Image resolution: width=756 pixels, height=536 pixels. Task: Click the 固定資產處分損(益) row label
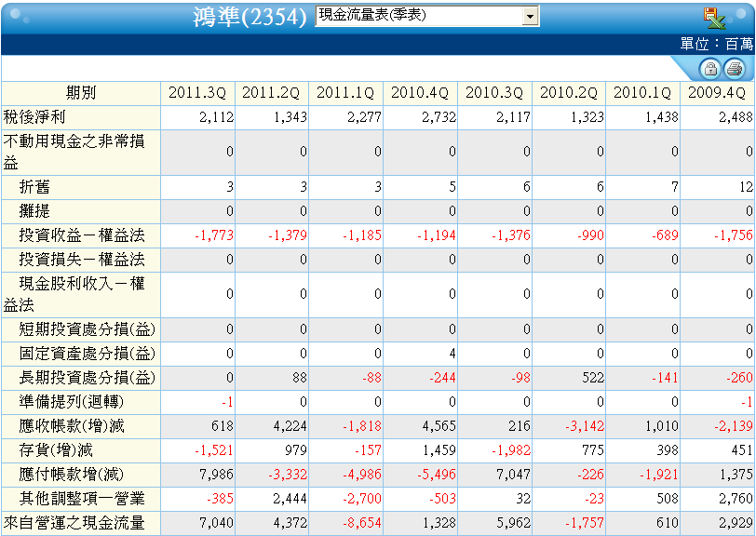tap(87, 354)
